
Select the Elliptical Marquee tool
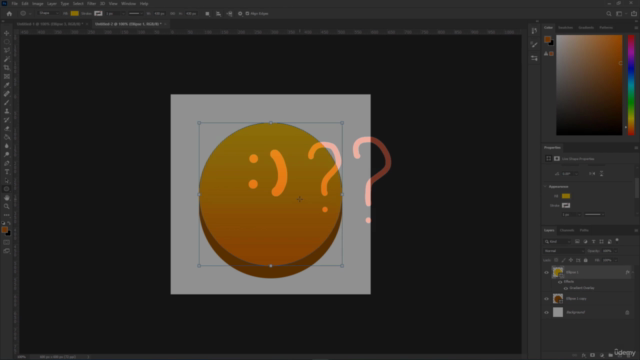coord(7,42)
